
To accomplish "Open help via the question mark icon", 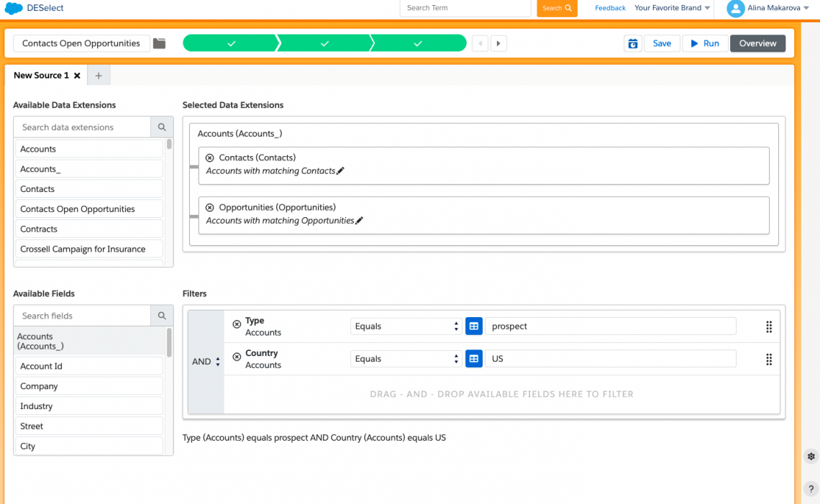I will 811,488.
